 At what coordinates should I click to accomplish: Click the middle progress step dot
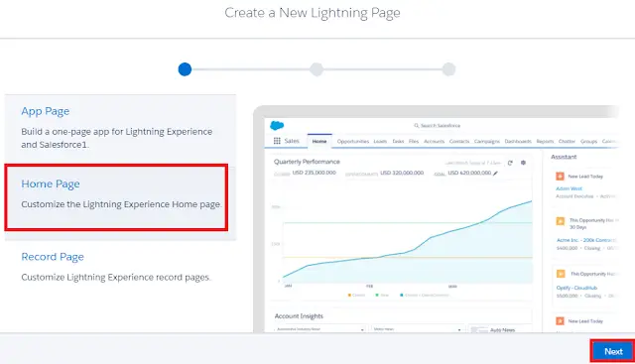[317, 69]
